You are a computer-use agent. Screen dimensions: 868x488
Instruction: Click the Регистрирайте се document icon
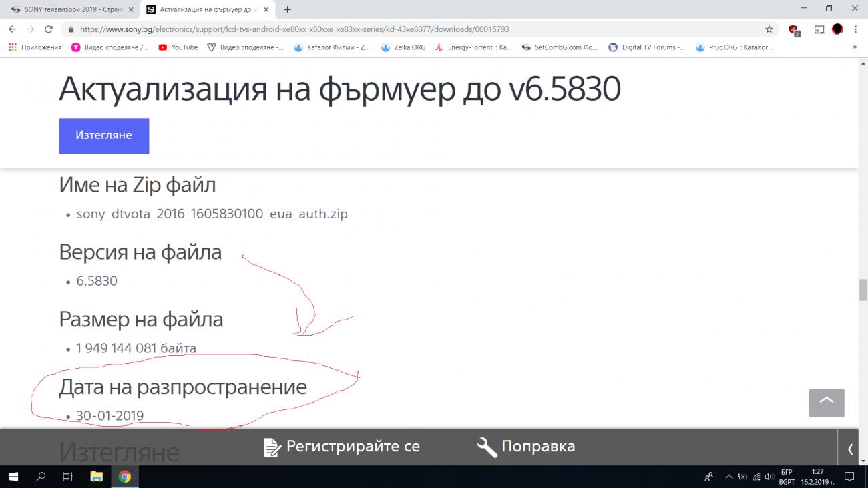click(x=272, y=447)
